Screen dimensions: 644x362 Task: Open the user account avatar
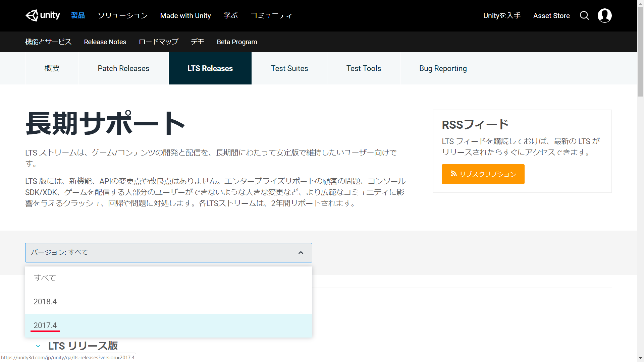604,16
